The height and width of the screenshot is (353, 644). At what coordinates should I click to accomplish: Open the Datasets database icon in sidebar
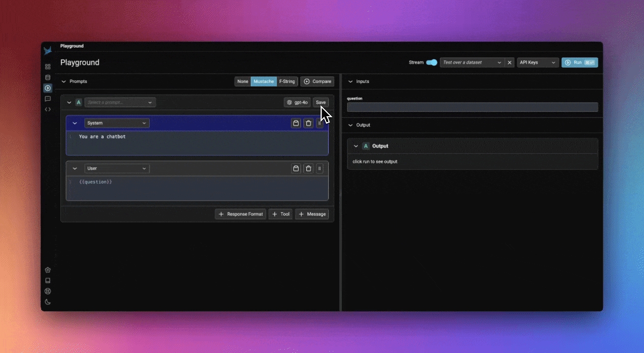tap(48, 77)
